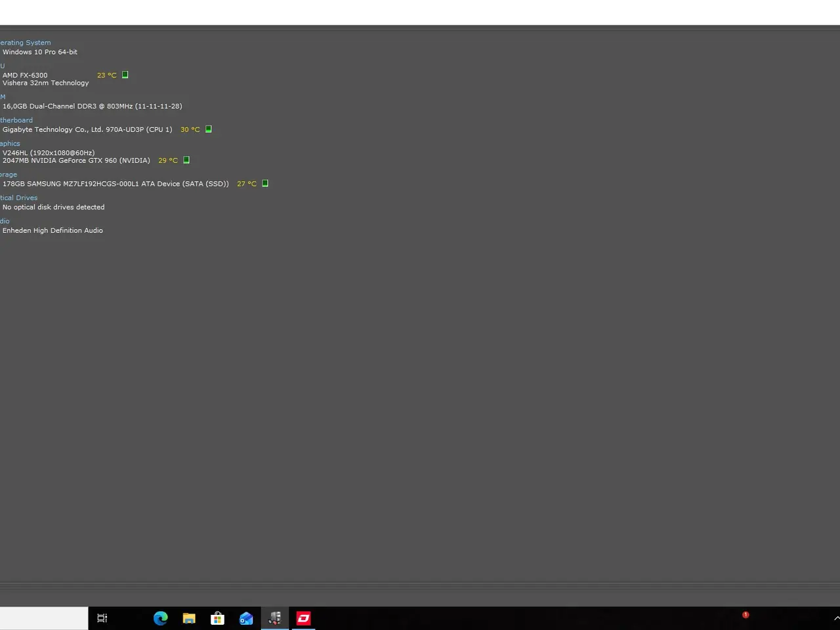Image resolution: width=840 pixels, height=630 pixels.
Task: Select the 'V246HL (1920x1080@60Hz)' monitor line
Action: click(x=49, y=153)
